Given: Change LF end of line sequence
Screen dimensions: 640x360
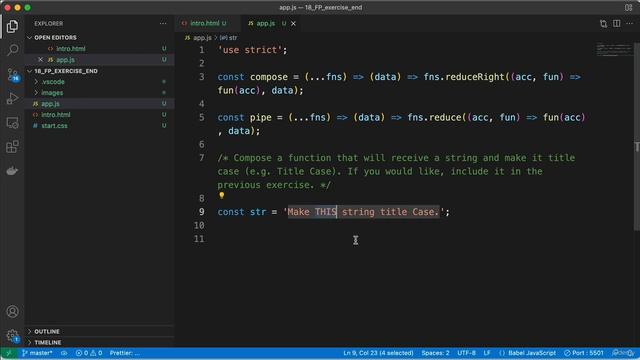Looking at the screenshot, I should coord(487,353).
